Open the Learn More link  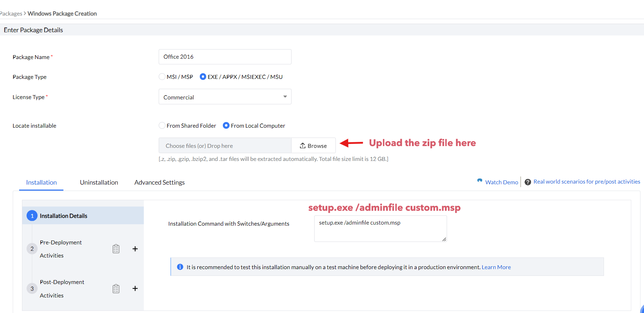point(496,267)
